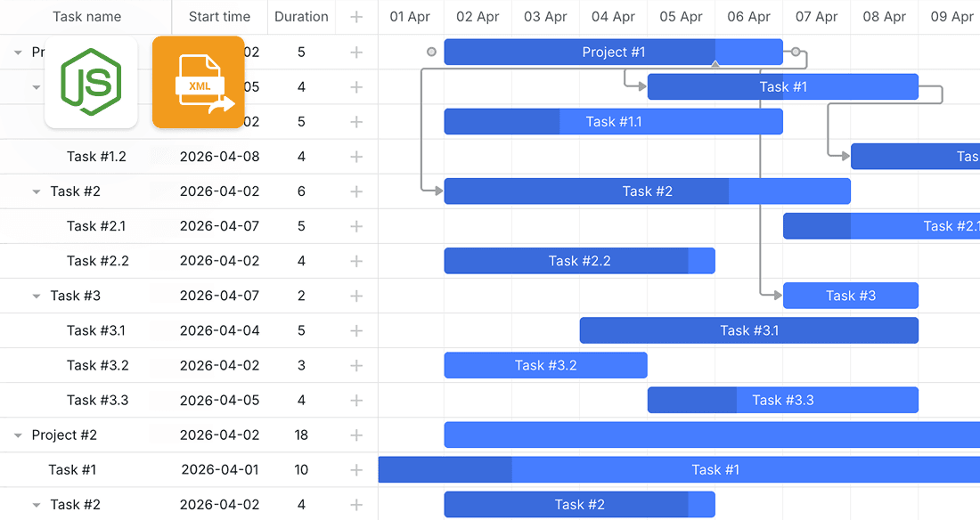980x520 pixels.
Task: Click the progress triangle handle on Project #1 bar
Action: click(715, 63)
